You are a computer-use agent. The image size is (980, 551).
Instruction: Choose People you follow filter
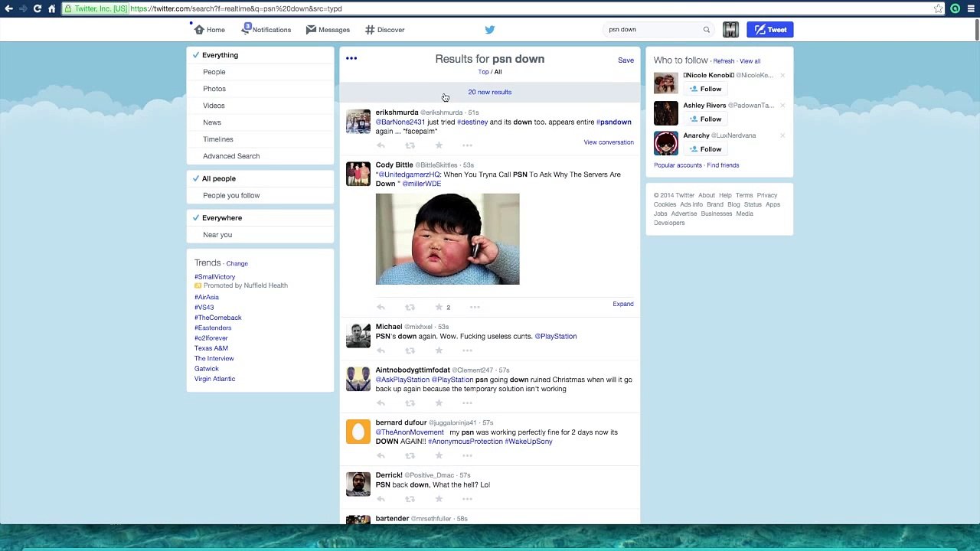coord(231,195)
